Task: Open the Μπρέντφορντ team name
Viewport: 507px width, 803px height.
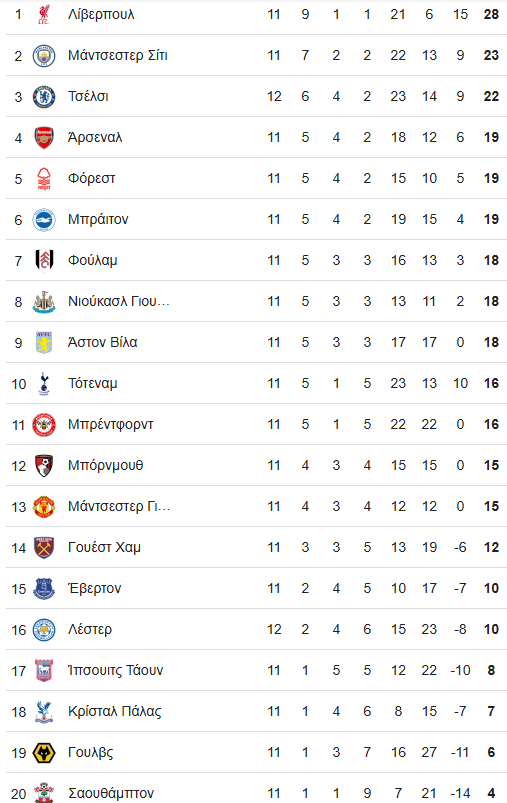Action: click(111, 425)
